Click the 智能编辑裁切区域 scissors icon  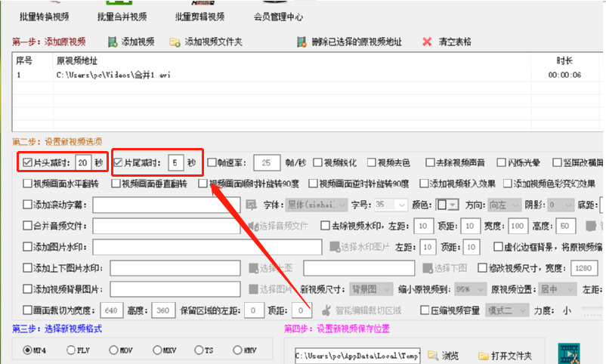tap(326, 310)
